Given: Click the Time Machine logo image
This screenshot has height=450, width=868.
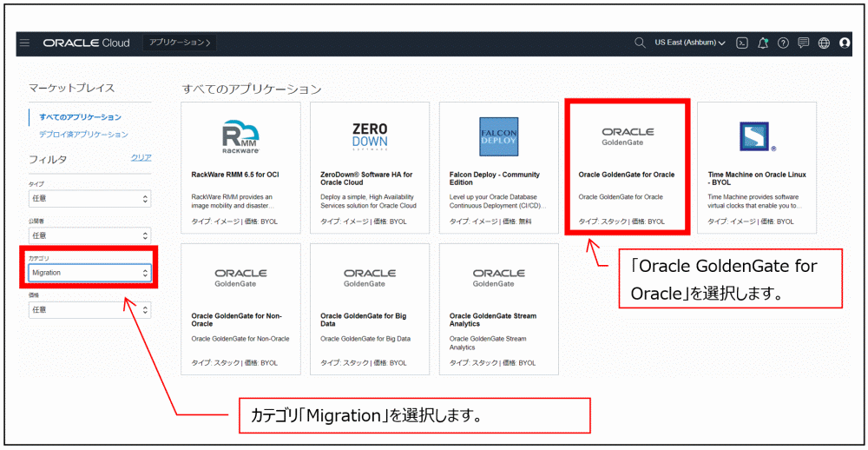Looking at the screenshot, I should [757, 136].
